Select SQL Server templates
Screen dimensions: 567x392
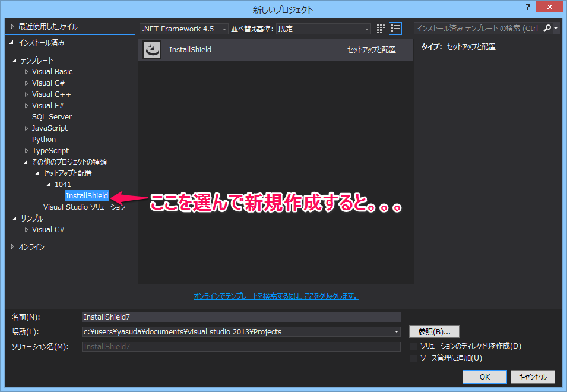click(x=52, y=117)
